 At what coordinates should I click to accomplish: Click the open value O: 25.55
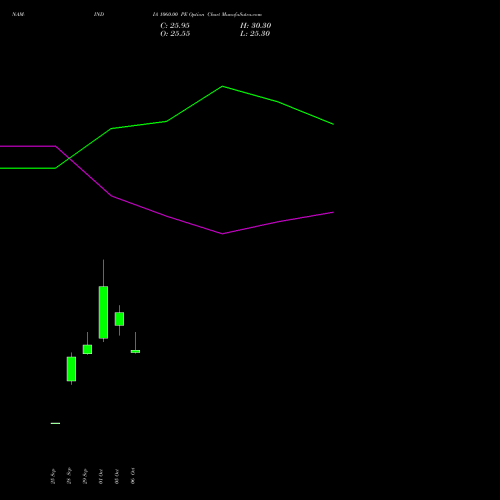(x=175, y=34)
